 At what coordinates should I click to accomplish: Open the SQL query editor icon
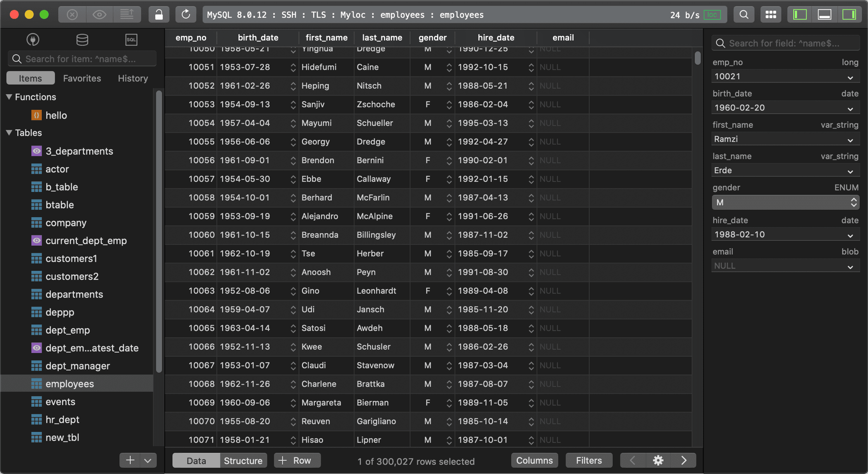[131, 40]
